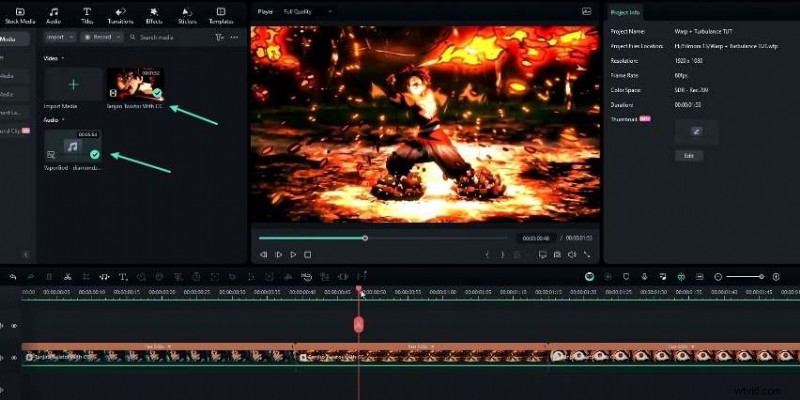Click the Stop button in player

pyautogui.click(x=307, y=255)
